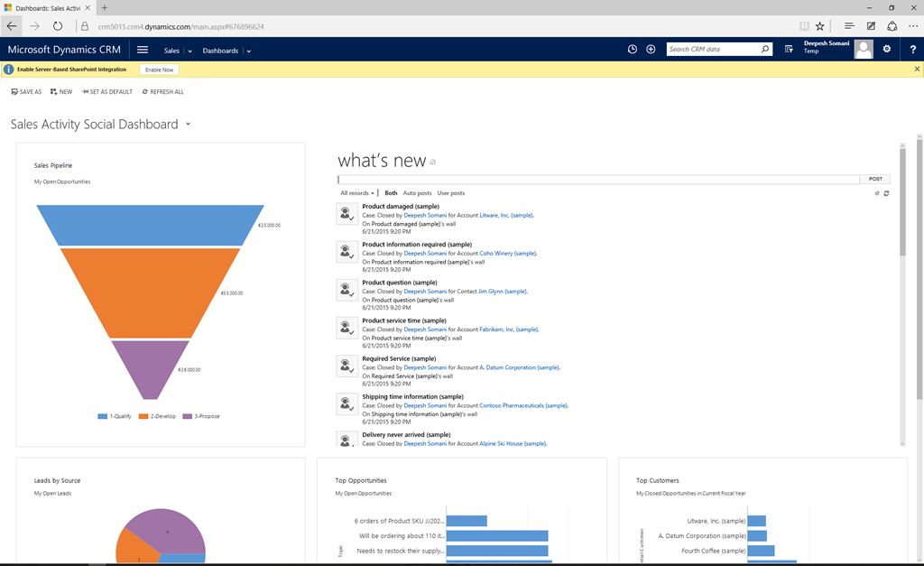Expand the Dashboards navigation dropdown

tap(249, 51)
